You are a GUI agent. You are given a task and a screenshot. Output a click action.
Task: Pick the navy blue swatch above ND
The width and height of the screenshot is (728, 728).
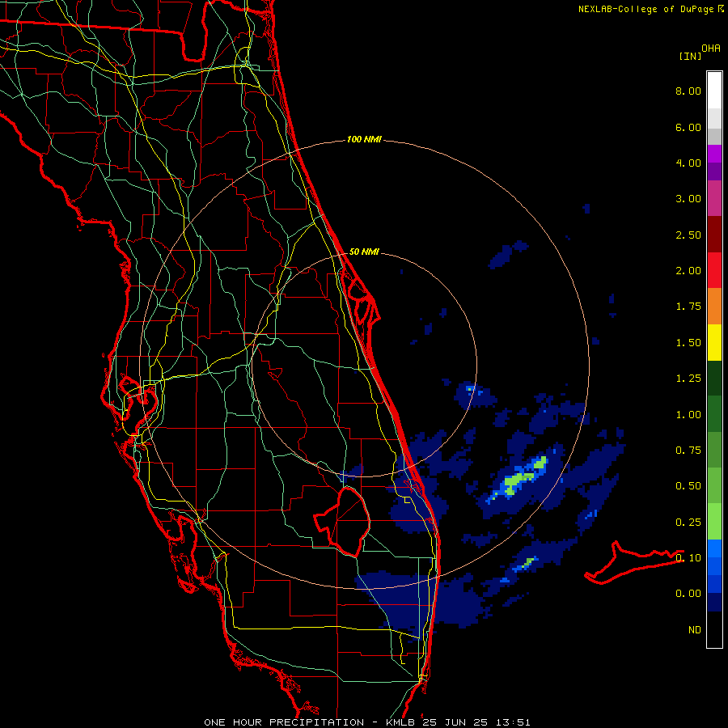tap(714, 603)
